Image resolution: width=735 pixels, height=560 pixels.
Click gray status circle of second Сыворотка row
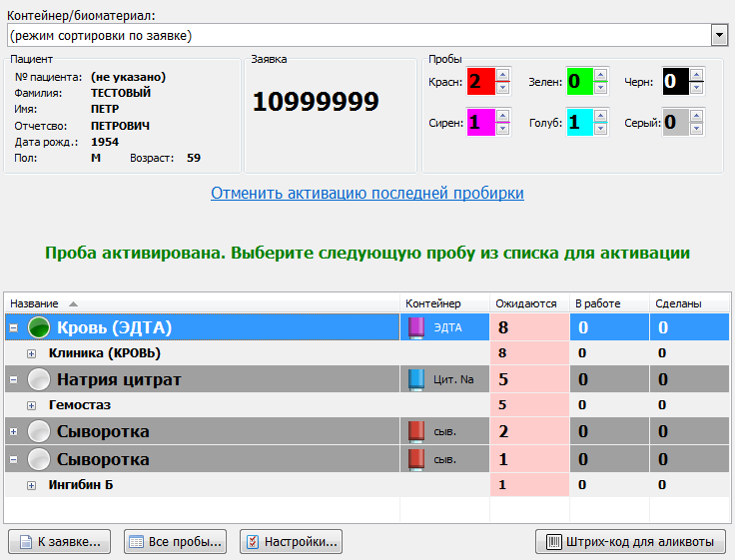(x=39, y=459)
